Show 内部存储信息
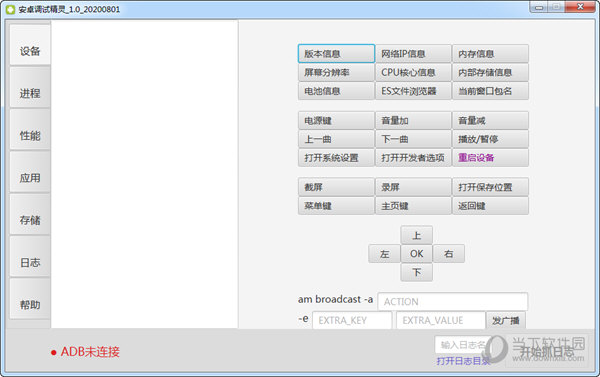The image size is (600, 377). coord(491,72)
